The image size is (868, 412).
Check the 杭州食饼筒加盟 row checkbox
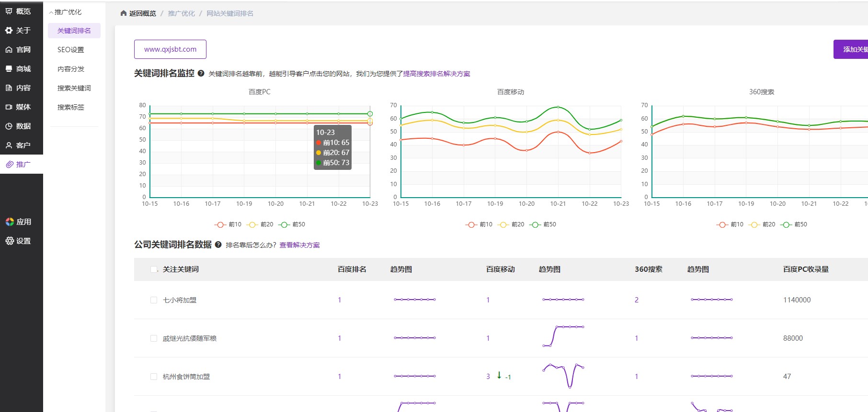(x=154, y=377)
